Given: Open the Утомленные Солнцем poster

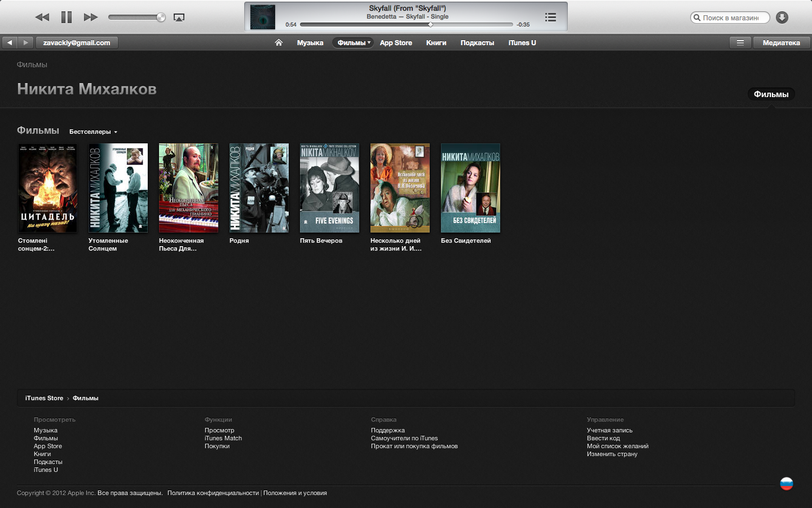Looking at the screenshot, I should click(x=118, y=188).
